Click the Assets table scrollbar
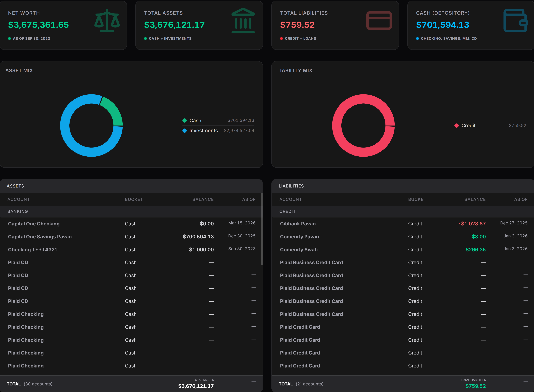Image resolution: width=534 pixels, height=392 pixels. pyautogui.click(x=262, y=229)
